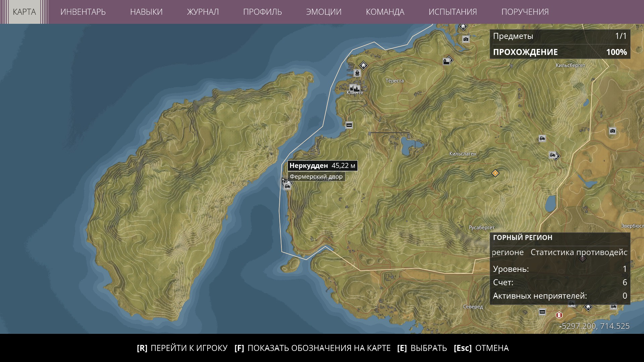Screen dimensions: 644x362
Task: Select the ПРОФИЛЬ tab
Action: click(x=263, y=12)
